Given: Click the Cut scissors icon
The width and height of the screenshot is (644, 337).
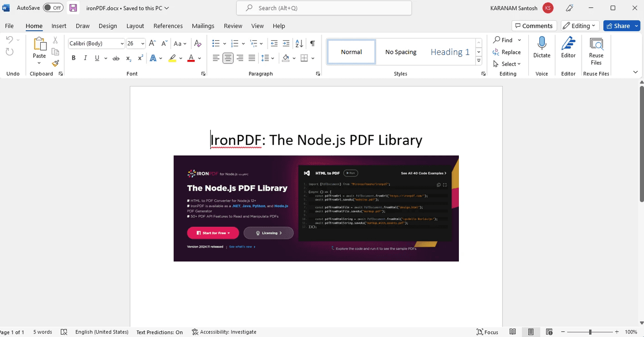Looking at the screenshot, I should click(55, 40).
